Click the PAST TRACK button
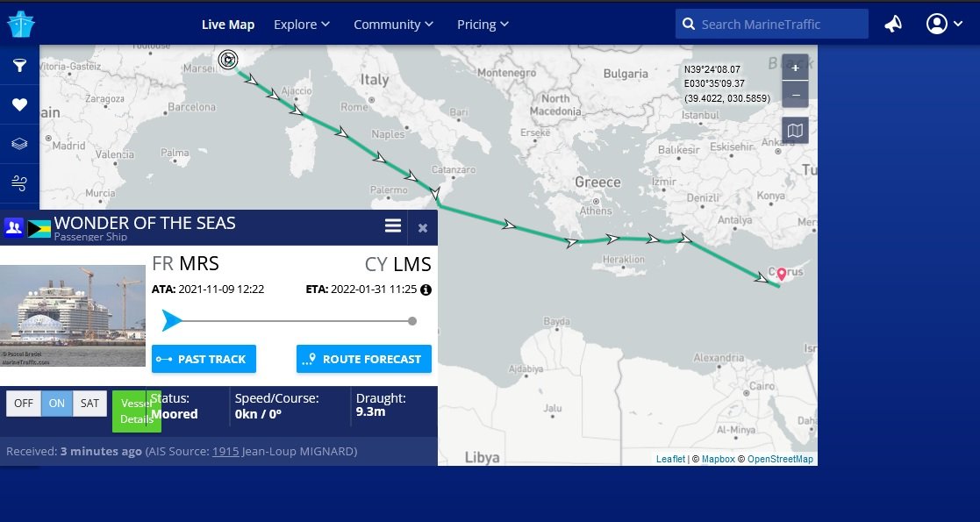980x522 pixels. click(204, 359)
